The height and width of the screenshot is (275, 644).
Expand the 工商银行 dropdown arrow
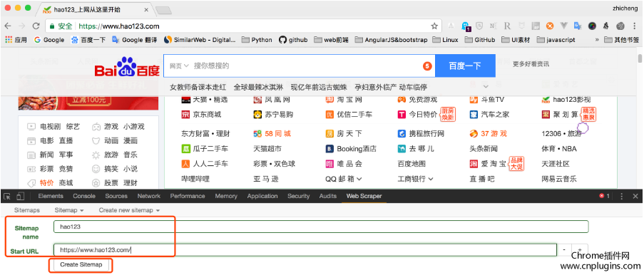pos(431,179)
